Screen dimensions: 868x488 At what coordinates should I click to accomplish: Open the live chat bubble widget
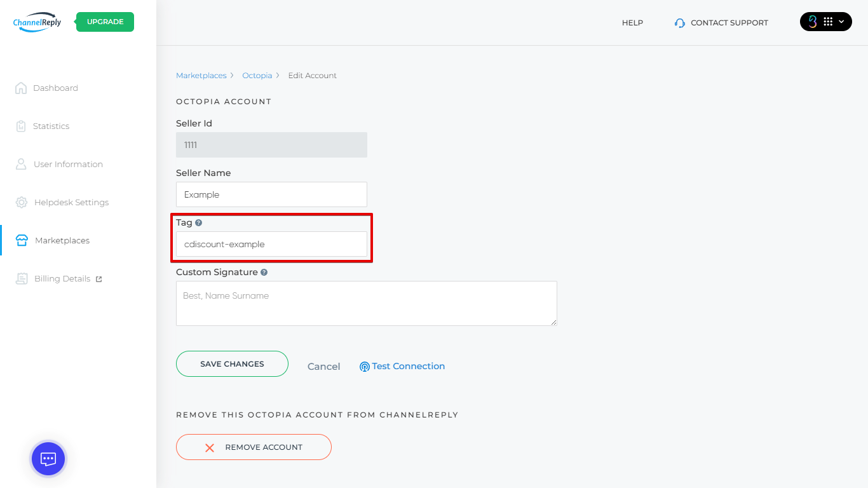(x=48, y=459)
